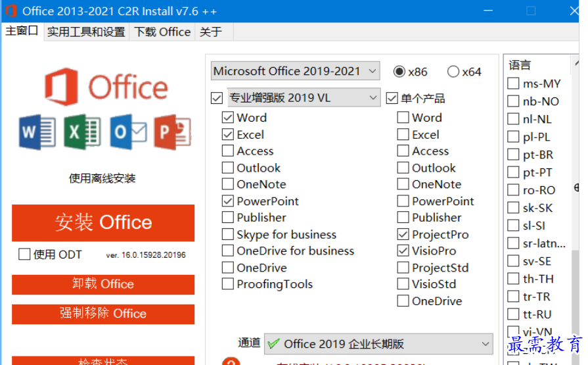588x365 pixels.
Task: Toggle the 单个产品 checkbox
Action: tap(392, 98)
